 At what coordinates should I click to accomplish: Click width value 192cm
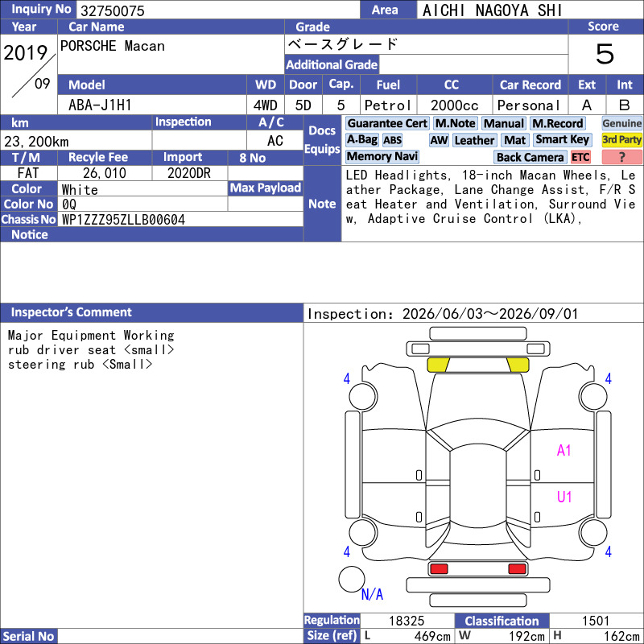click(526, 636)
